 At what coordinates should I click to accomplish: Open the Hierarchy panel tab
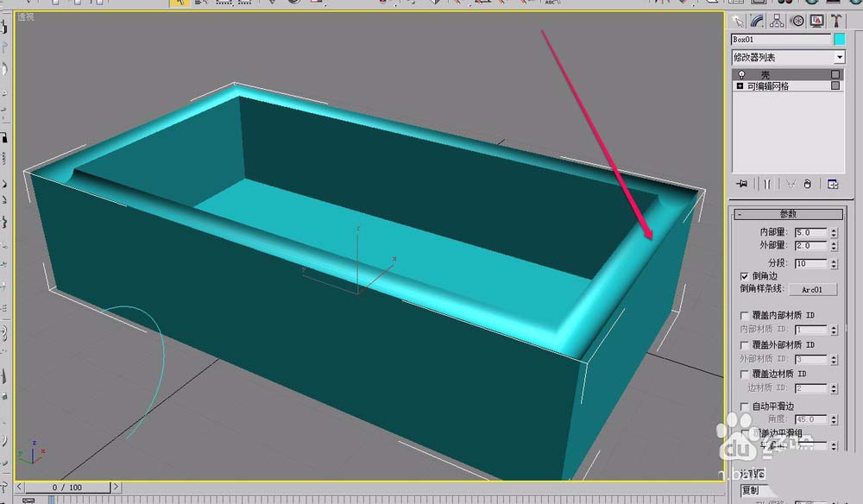pyautogui.click(x=777, y=21)
